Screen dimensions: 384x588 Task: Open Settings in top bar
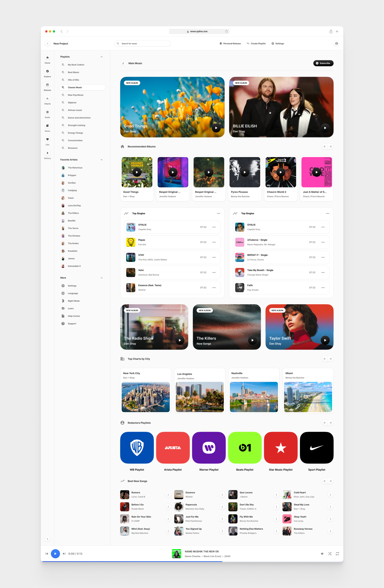[278, 43]
